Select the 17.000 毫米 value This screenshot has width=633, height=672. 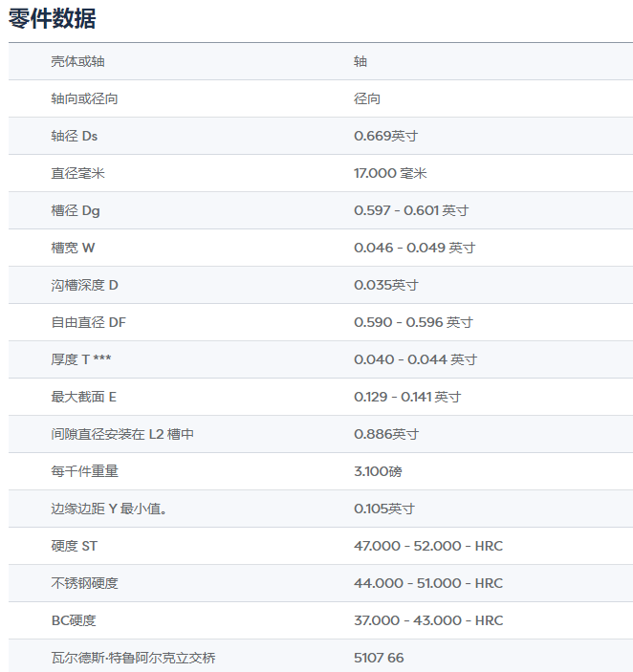click(390, 174)
